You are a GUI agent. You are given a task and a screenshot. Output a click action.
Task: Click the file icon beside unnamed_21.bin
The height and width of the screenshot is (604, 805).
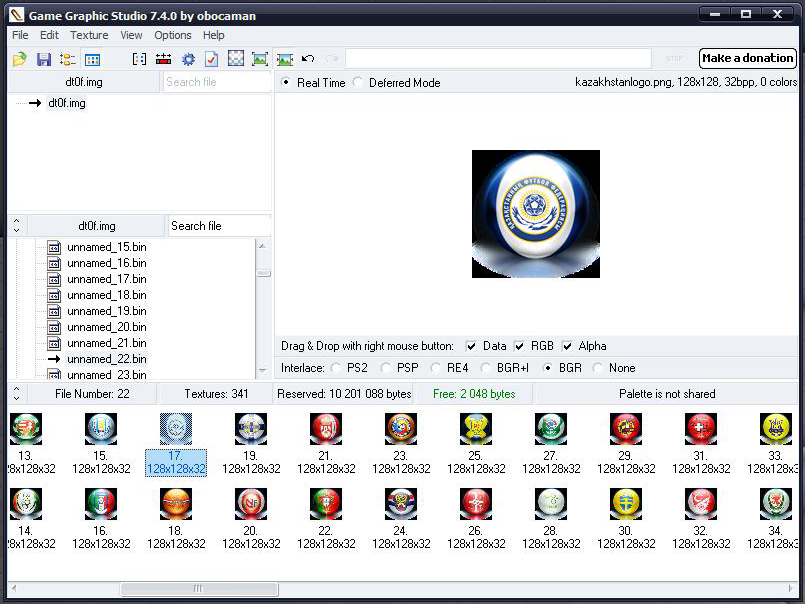(x=54, y=343)
